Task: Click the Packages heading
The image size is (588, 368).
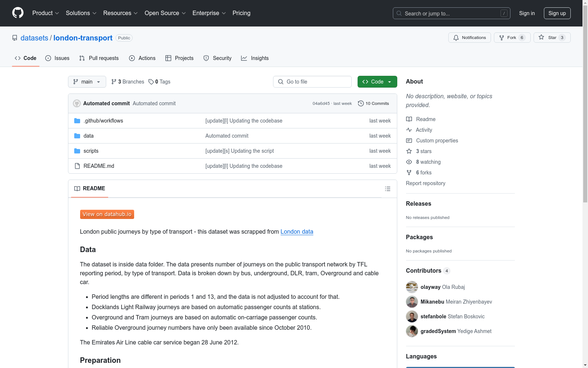Action: (419, 237)
